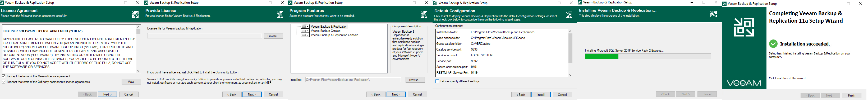Close the Provide License window
The width and height of the screenshot is (868, 100).
click(282, 3)
